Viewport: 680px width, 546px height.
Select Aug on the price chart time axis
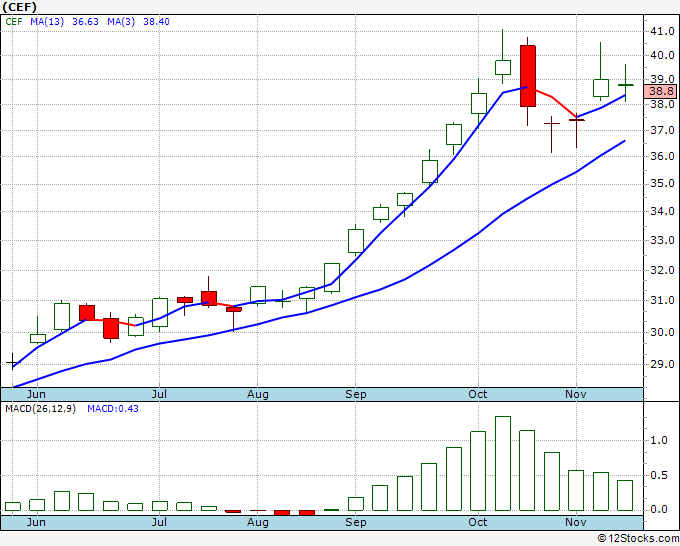click(x=258, y=394)
